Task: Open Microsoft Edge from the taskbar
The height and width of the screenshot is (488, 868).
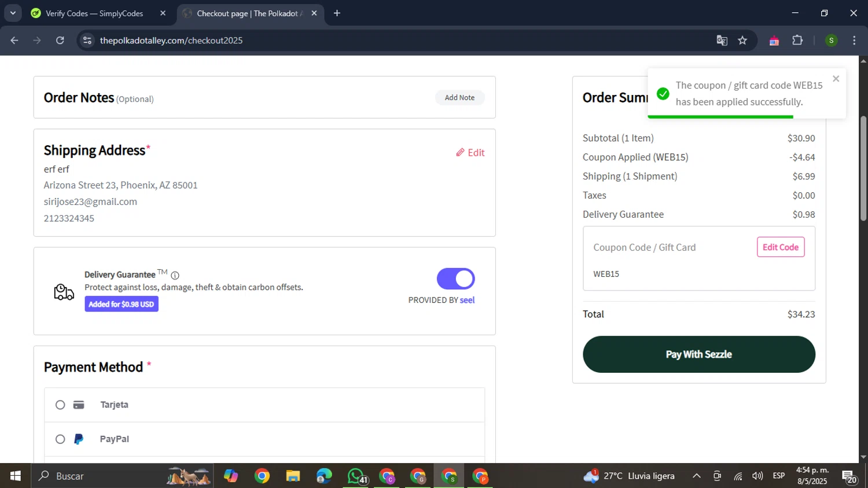Action: pos(324,476)
